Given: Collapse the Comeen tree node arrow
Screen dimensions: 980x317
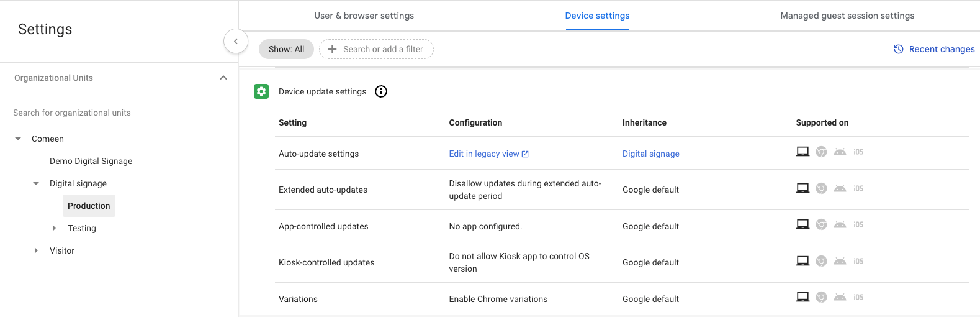Looking at the screenshot, I should point(18,139).
